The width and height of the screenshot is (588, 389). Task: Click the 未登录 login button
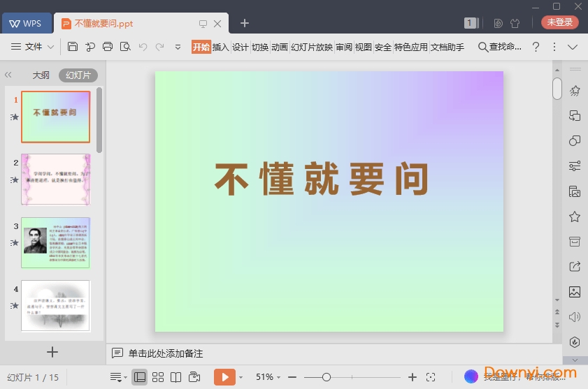click(559, 22)
